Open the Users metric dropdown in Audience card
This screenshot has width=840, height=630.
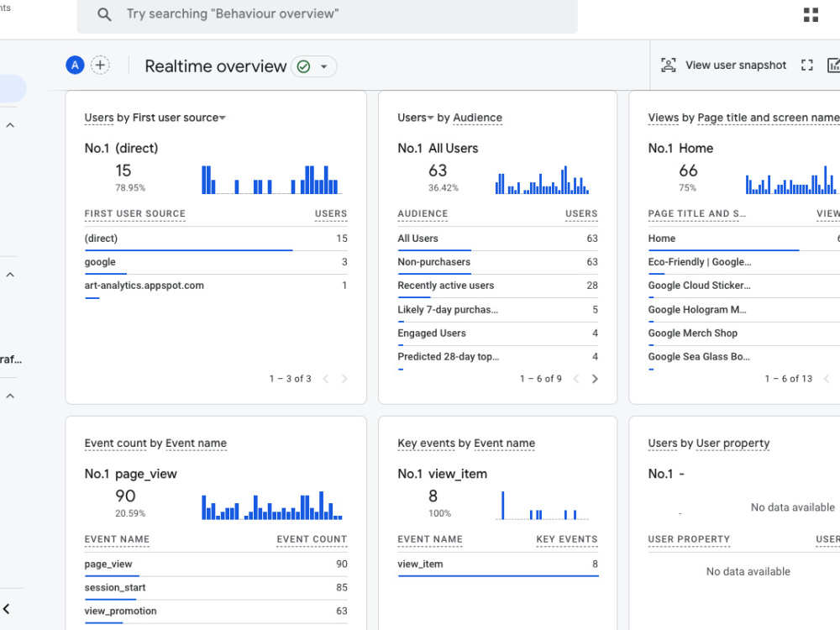[412, 118]
